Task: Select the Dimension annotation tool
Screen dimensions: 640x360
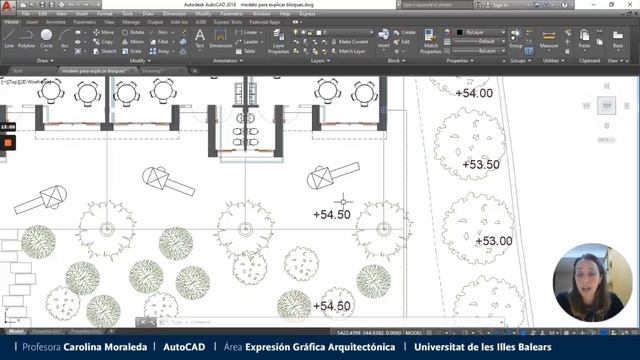Action: click(220, 39)
